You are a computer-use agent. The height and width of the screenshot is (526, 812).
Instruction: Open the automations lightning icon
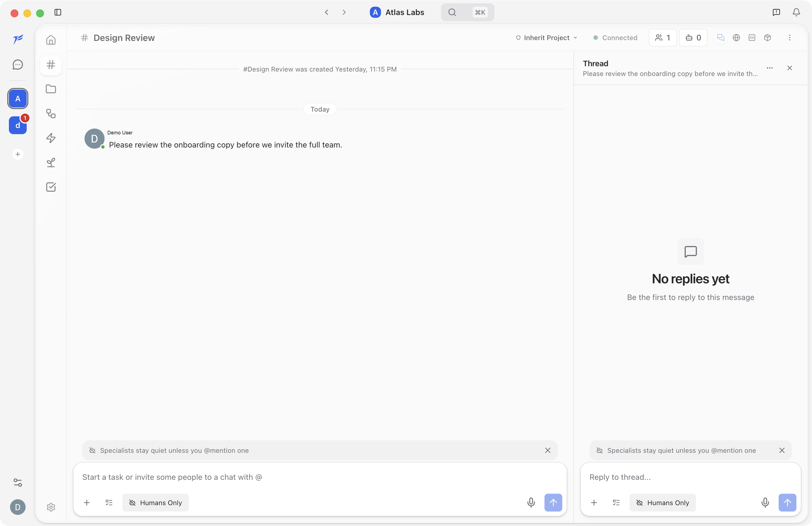point(51,138)
